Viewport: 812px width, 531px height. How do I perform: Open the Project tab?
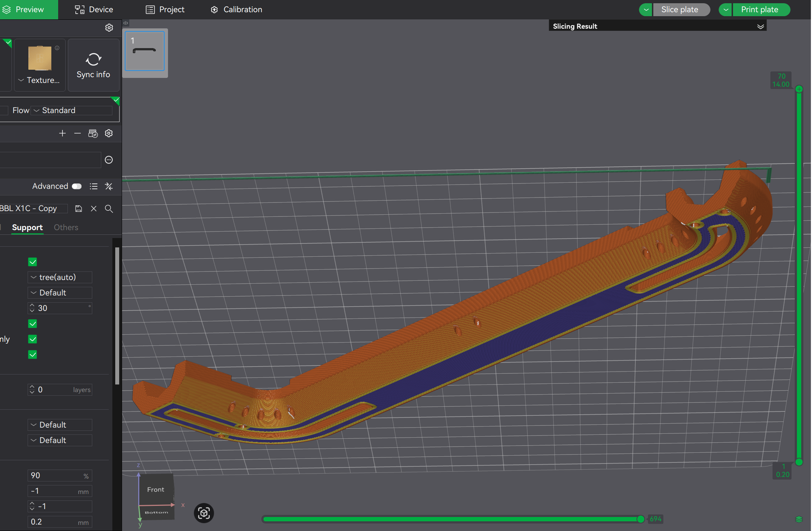tap(165, 10)
